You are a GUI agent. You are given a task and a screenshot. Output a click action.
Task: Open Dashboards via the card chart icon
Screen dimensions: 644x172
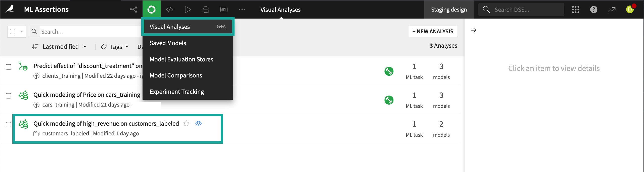tap(224, 9)
